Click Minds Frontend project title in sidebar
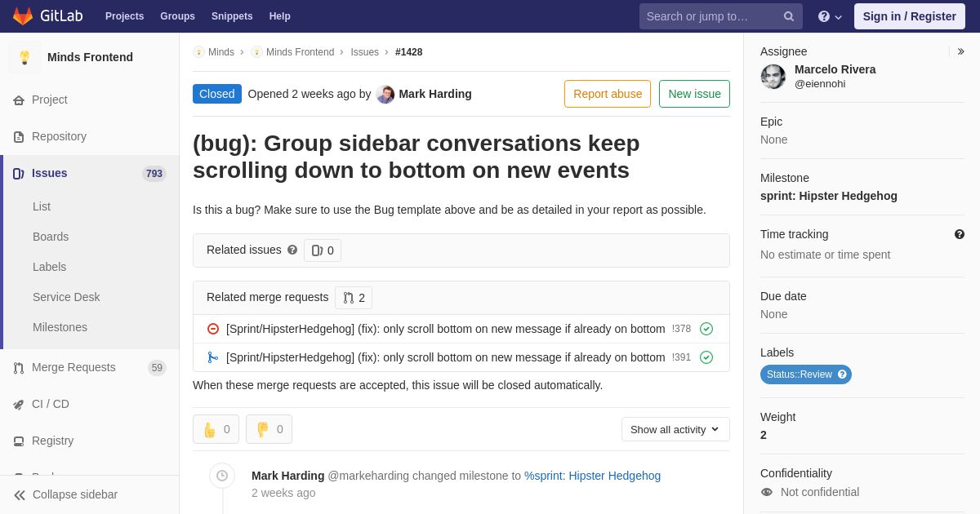980x514 pixels. click(x=90, y=57)
